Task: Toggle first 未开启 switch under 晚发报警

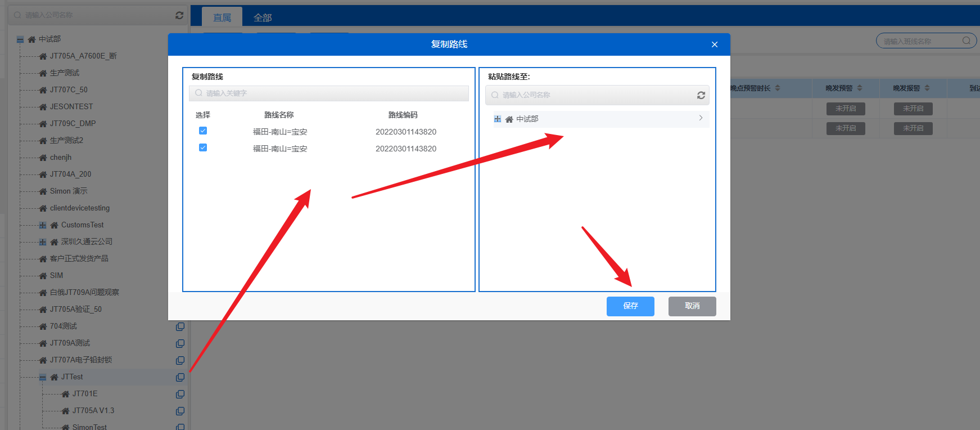Action: tap(913, 109)
